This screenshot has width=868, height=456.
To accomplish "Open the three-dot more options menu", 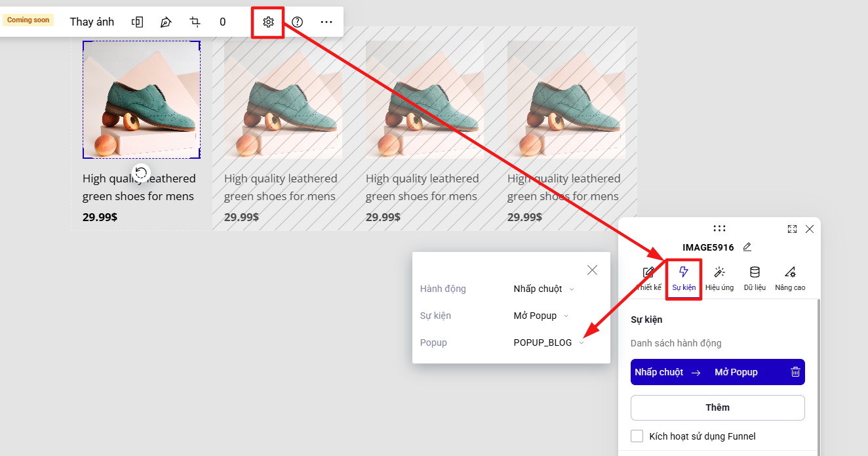I will [x=326, y=22].
